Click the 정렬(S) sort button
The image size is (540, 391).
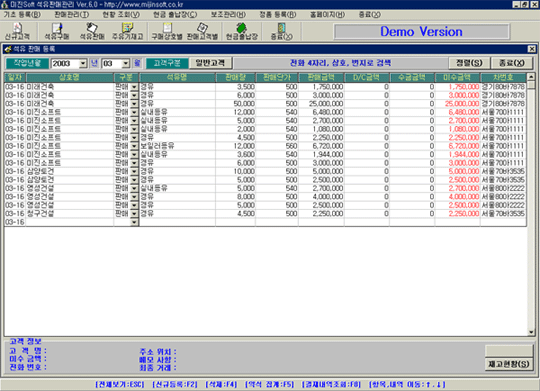(x=469, y=63)
